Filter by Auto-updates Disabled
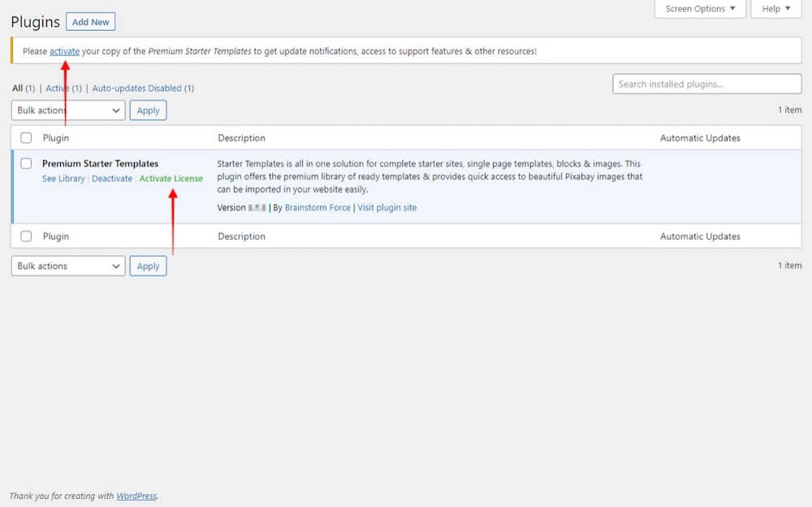Screen dimensions: 812x507 click(136, 88)
